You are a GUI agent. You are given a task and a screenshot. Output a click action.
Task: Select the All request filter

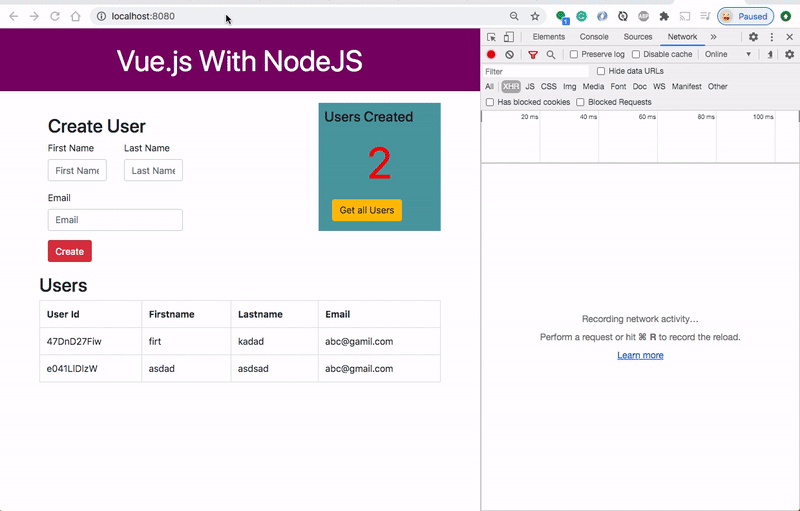tap(489, 86)
